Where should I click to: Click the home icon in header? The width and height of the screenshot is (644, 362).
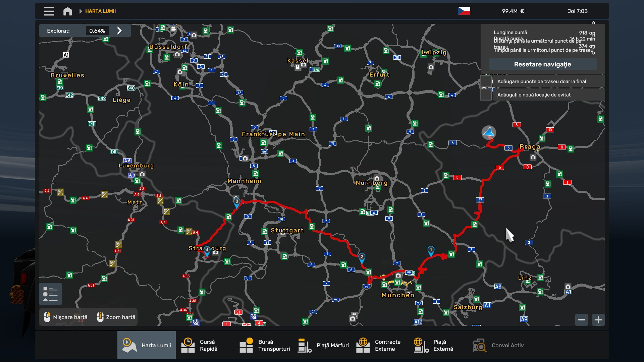click(67, 11)
